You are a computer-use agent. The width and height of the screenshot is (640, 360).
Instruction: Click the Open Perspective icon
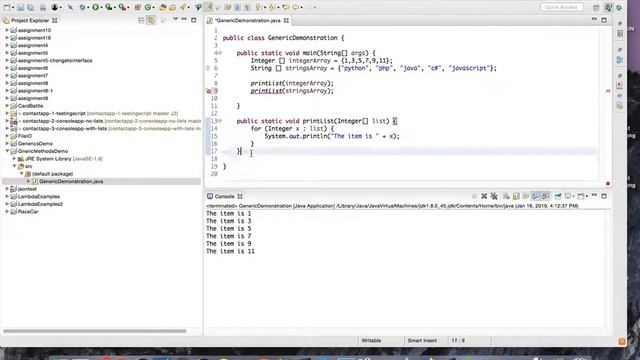pos(596,7)
